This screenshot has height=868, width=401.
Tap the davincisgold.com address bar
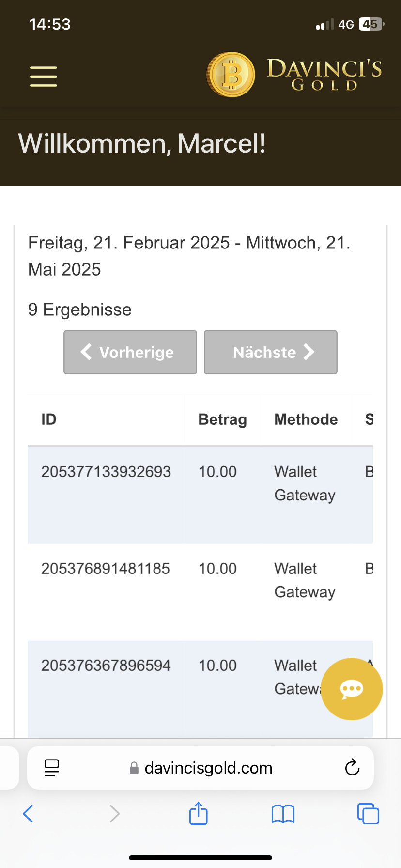[208, 768]
